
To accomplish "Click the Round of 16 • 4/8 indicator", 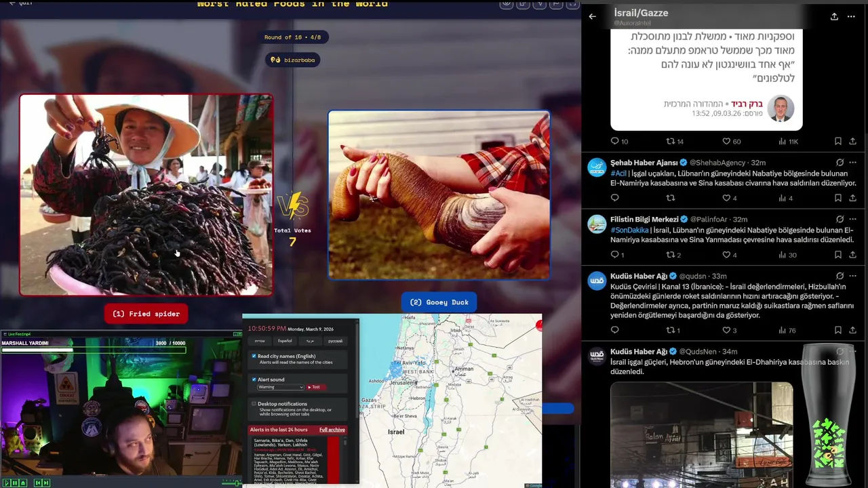I will pos(293,37).
